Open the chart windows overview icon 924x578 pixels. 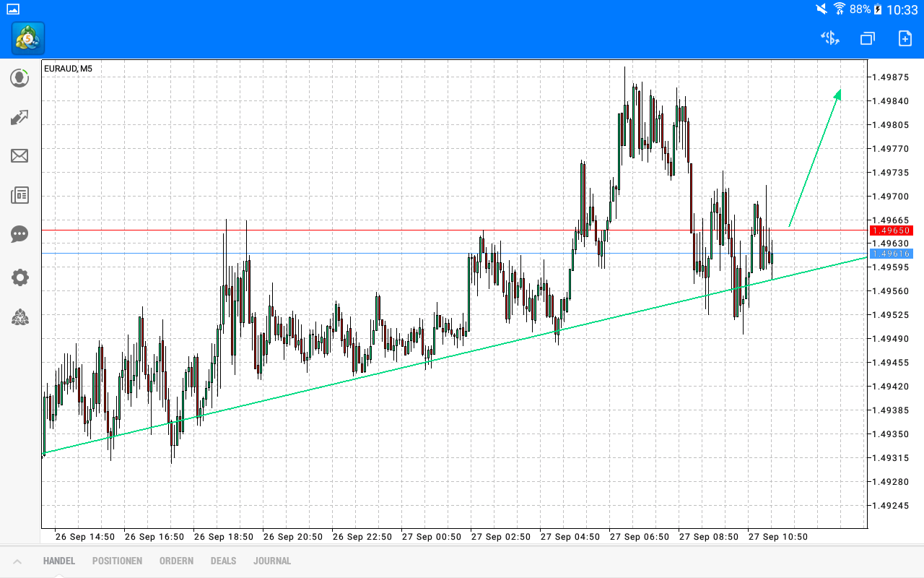tap(866, 38)
